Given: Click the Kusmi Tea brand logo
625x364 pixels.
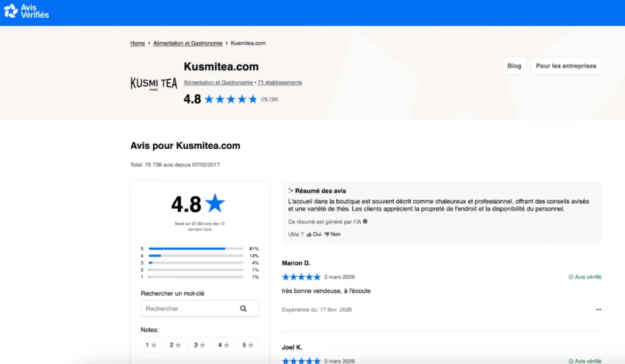Looking at the screenshot, I should (154, 84).
